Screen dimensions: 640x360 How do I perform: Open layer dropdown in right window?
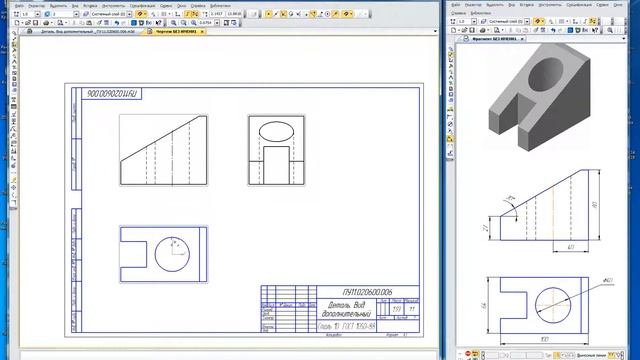pyautogui.click(x=527, y=22)
